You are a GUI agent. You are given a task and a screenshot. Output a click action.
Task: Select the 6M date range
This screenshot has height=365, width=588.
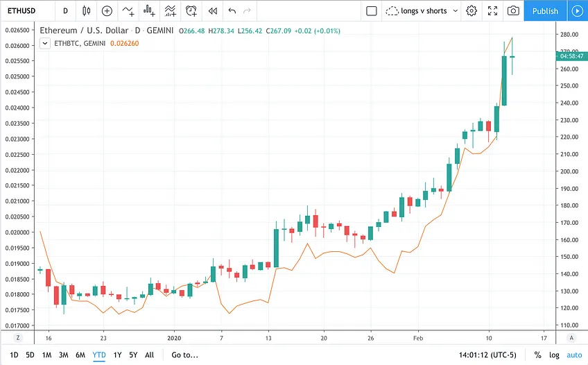[x=80, y=355]
